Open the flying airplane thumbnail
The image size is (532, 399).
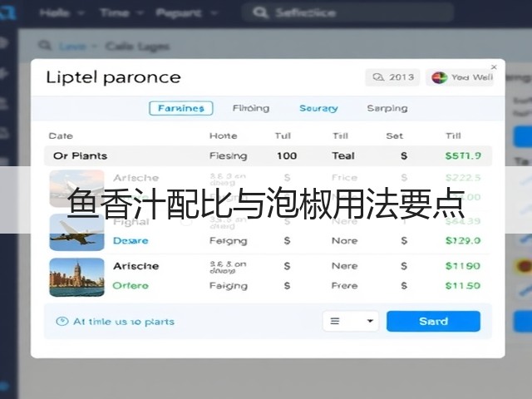77,232
